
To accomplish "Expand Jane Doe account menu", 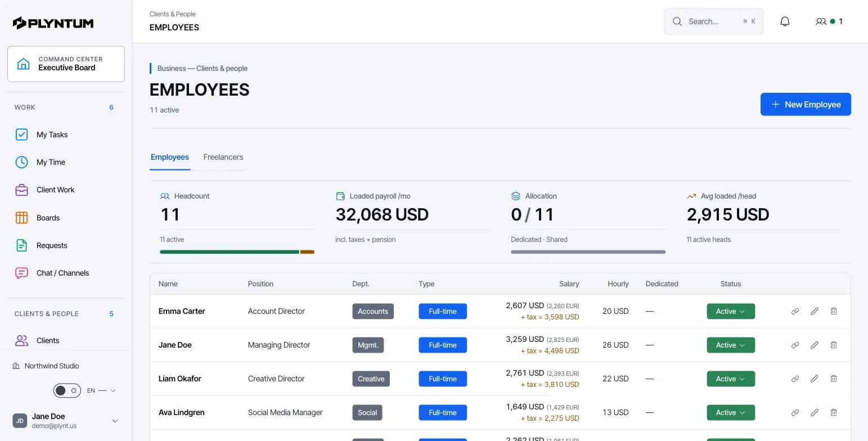I will (x=66, y=421).
